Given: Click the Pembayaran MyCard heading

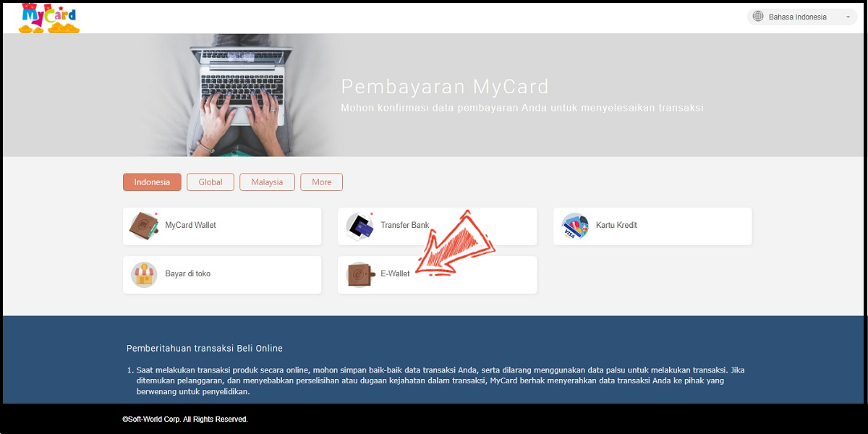Looking at the screenshot, I should pyautogui.click(x=445, y=87).
